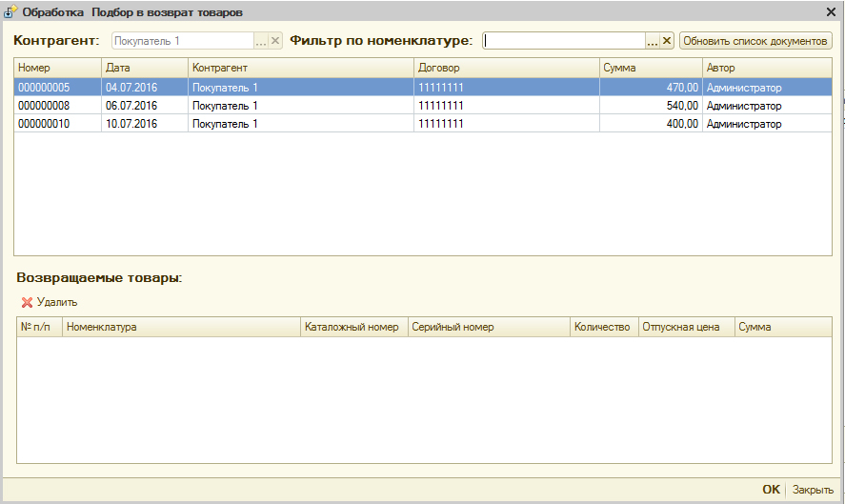Click the Автор column header
Viewport: 845px width, 504px height.
click(766, 69)
